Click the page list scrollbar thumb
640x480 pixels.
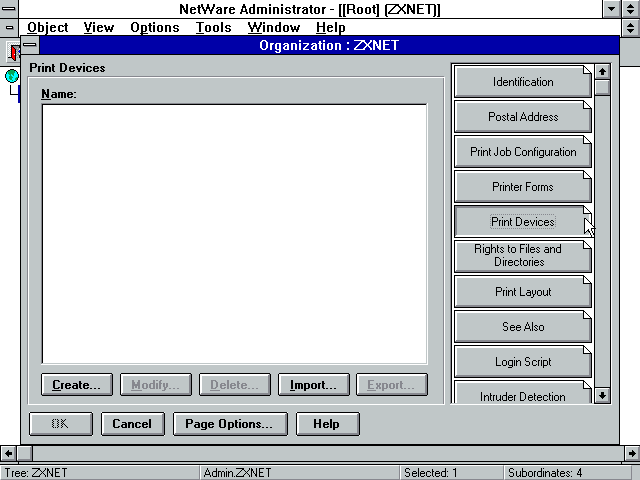(602, 87)
